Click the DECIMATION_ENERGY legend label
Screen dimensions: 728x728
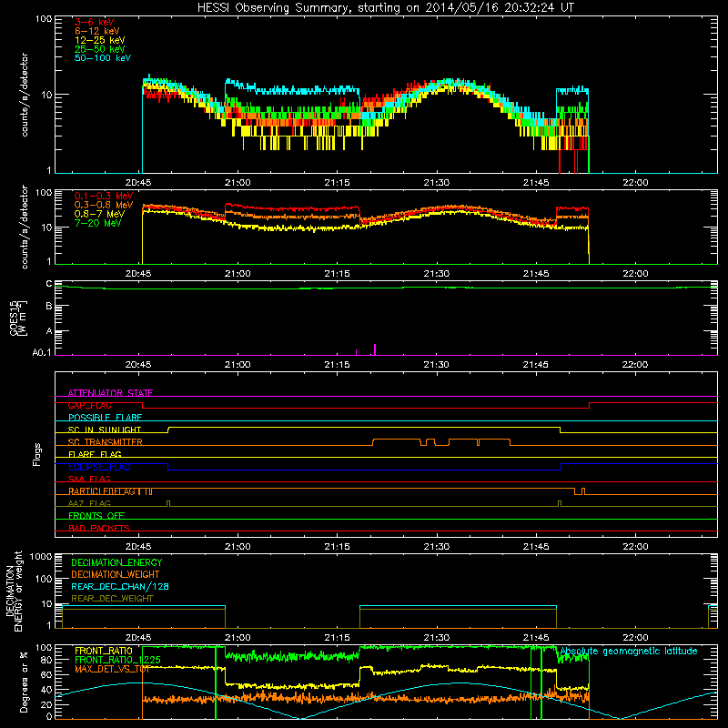point(116,562)
